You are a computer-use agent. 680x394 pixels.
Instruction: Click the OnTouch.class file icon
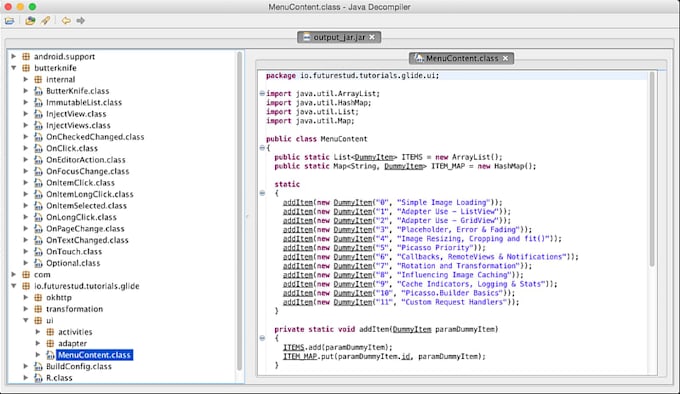pos(38,252)
